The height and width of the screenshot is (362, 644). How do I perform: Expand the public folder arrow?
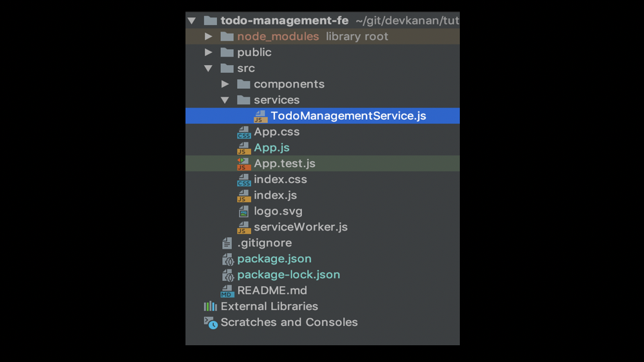(209, 52)
